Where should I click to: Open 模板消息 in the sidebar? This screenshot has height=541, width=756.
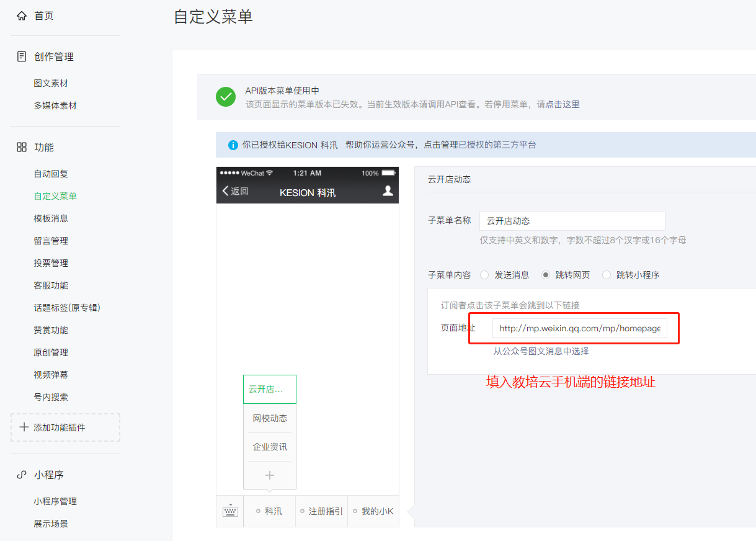click(x=51, y=218)
